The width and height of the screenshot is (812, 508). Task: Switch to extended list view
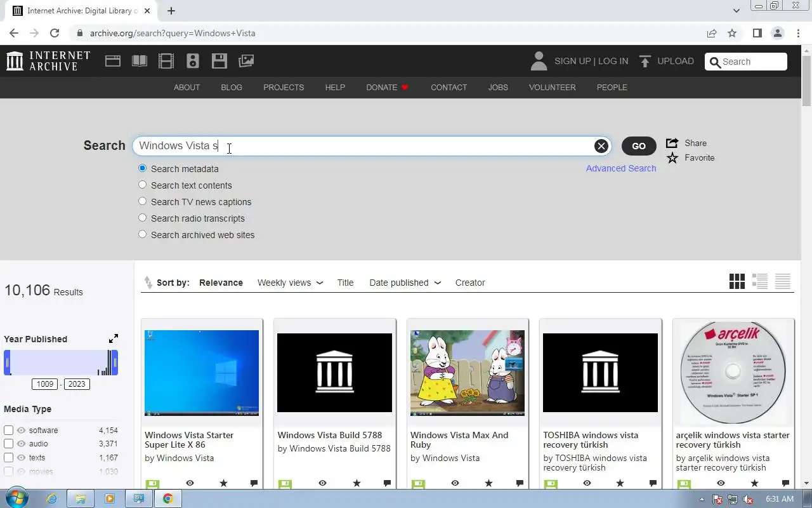[760, 281]
